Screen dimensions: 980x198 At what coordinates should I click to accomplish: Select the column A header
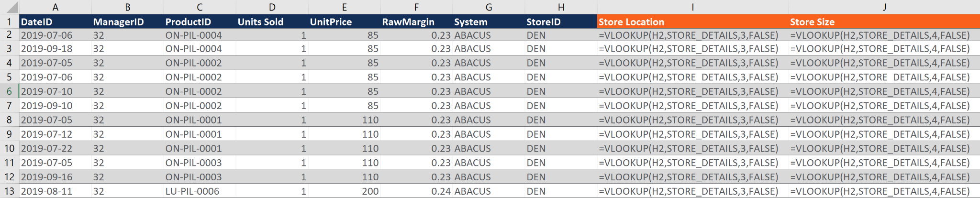(55, 7)
